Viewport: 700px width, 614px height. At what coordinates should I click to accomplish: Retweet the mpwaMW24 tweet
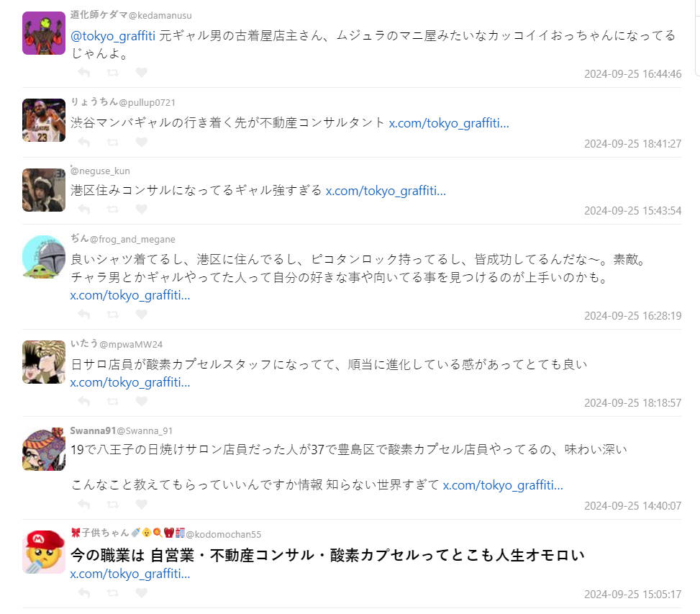[112, 402]
